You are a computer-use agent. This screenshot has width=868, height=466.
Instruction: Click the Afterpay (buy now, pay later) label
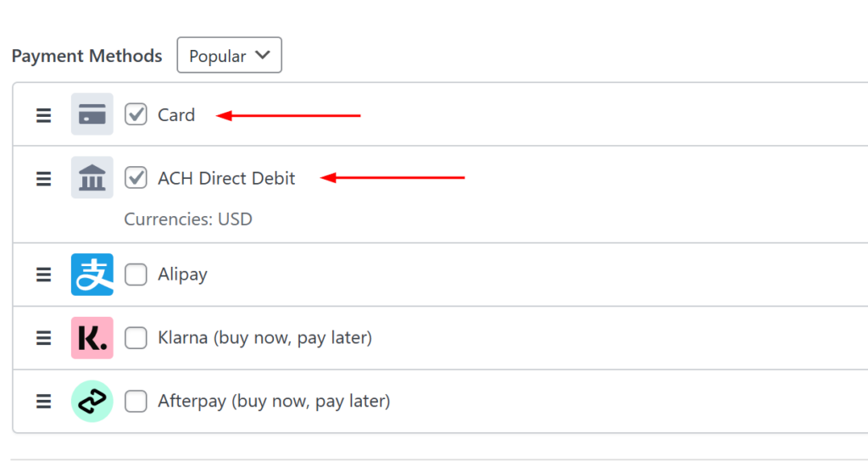coord(274,402)
